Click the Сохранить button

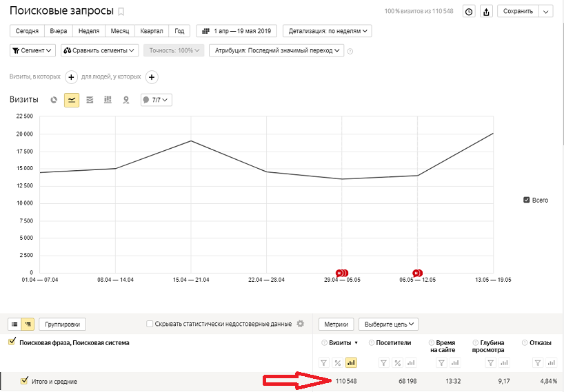point(518,12)
